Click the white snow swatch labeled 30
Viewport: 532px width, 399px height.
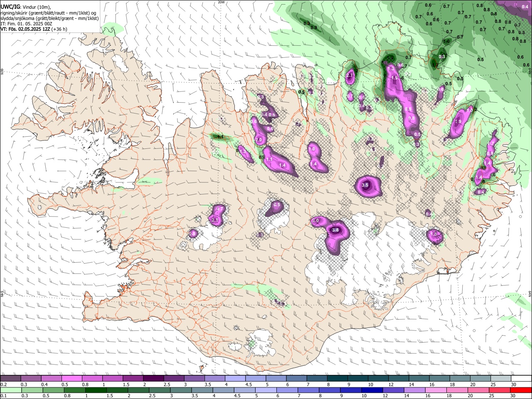[x=521, y=378]
